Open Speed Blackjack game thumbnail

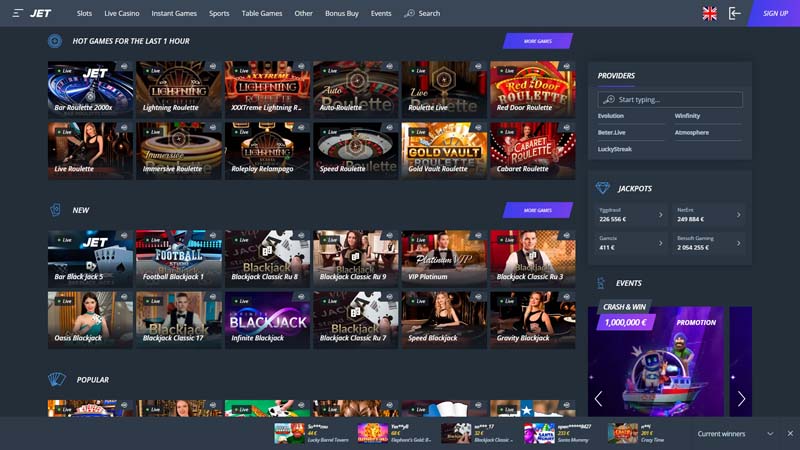[444, 320]
